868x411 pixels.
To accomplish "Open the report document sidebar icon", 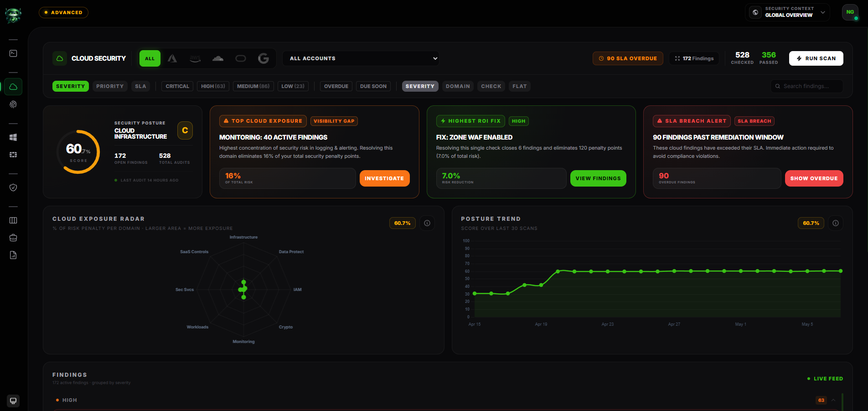I will pos(13,255).
